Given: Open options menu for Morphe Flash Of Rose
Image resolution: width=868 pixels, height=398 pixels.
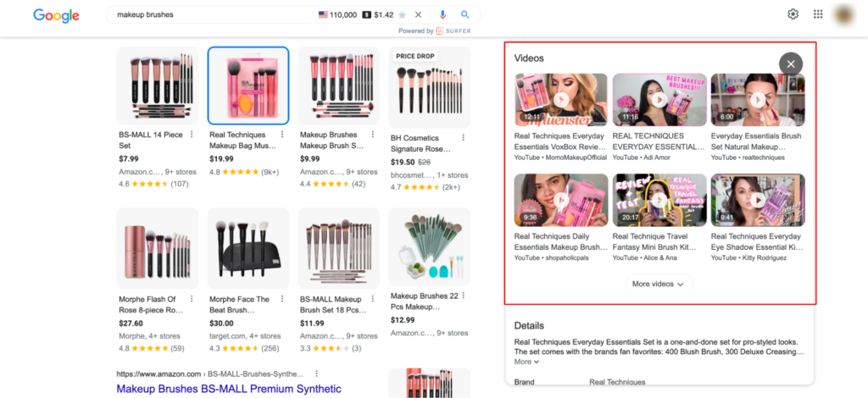Looking at the screenshot, I should [x=192, y=298].
